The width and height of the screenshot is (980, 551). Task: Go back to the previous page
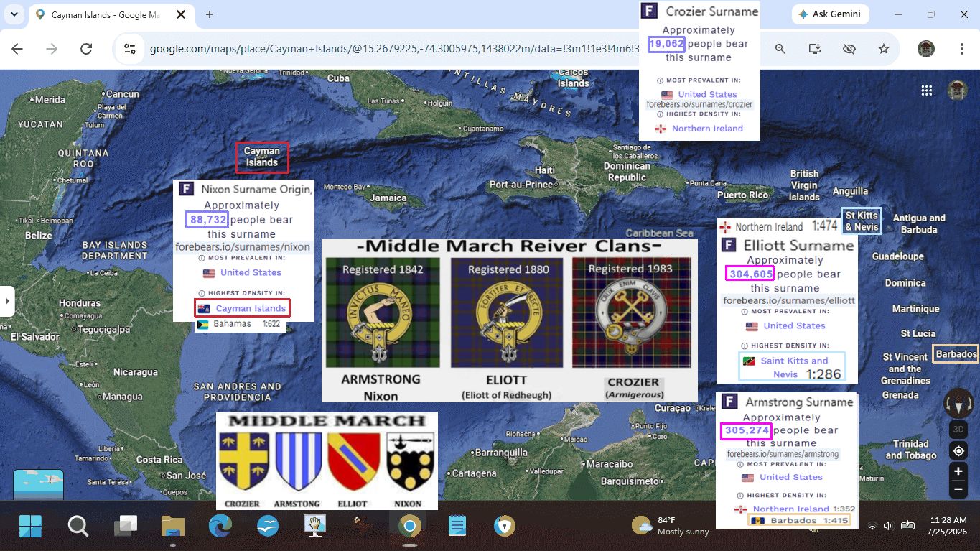point(17,49)
